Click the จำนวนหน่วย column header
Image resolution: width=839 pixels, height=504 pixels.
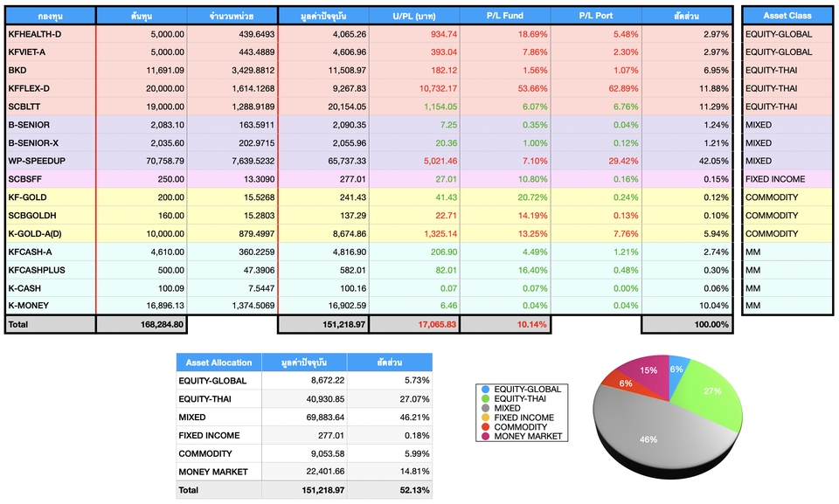pyautogui.click(x=232, y=16)
